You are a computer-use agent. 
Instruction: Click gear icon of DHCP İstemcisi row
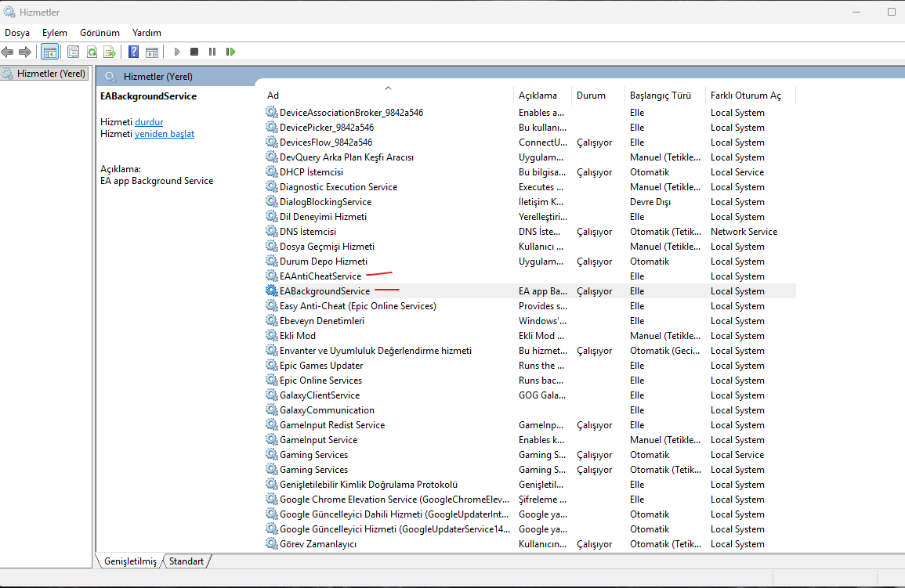271,171
